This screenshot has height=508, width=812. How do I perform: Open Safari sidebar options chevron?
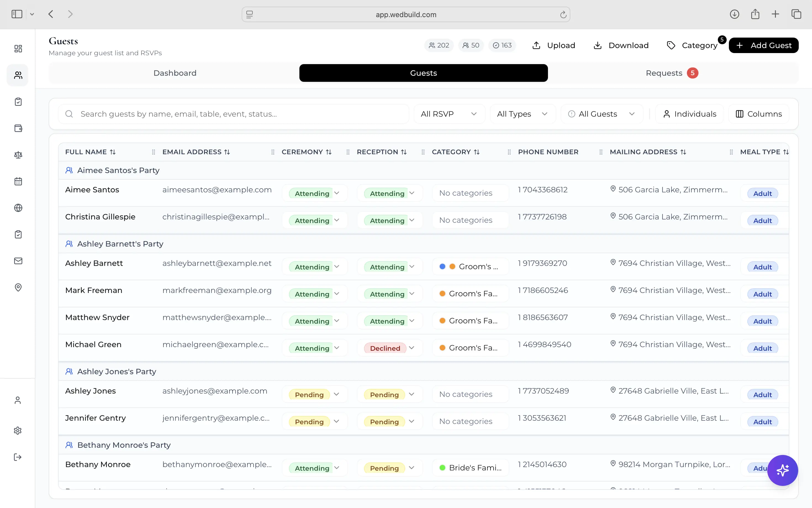point(32,14)
